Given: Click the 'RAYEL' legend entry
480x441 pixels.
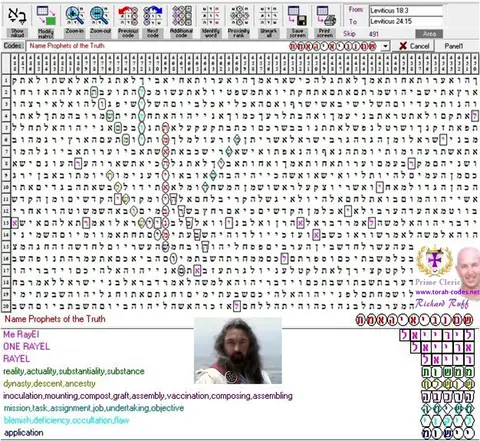Looking at the screenshot, I should tap(16, 359).
